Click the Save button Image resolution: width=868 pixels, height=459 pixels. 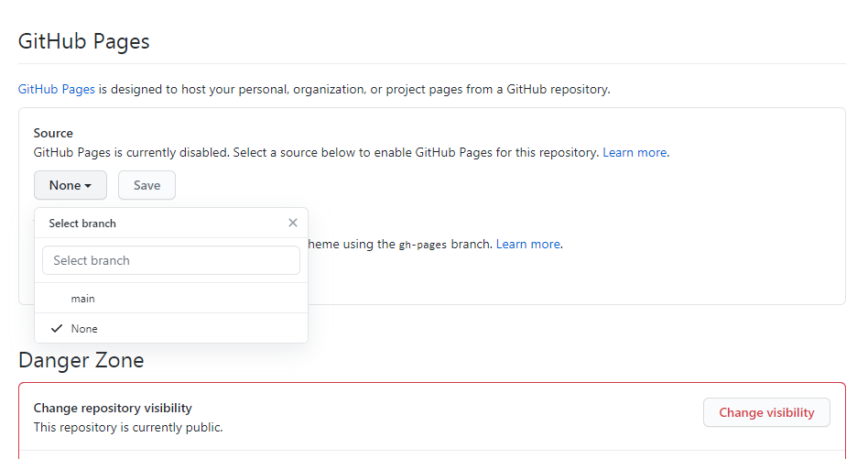pos(146,185)
